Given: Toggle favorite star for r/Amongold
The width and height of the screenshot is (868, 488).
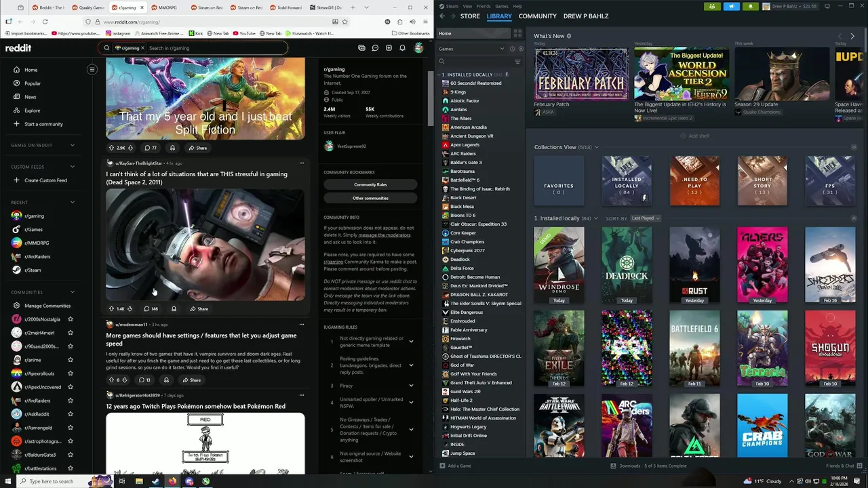Looking at the screenshot, I should 71,428.
